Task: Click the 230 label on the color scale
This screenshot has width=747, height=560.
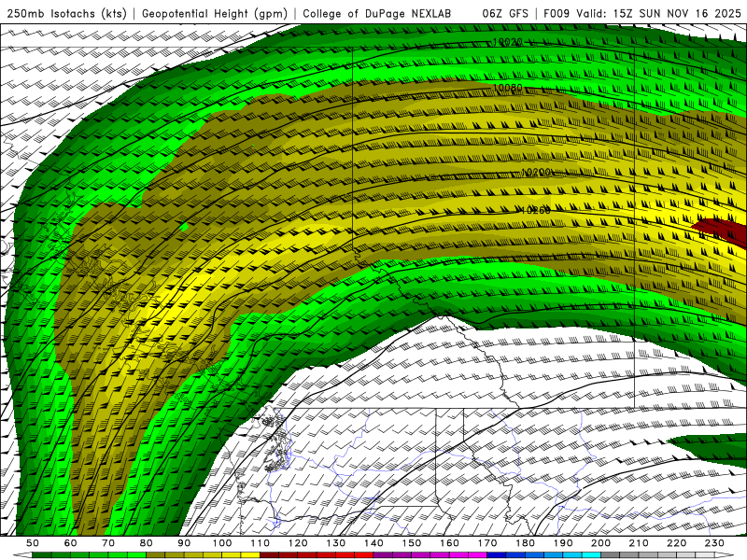Action: click(x=714, y=543)
